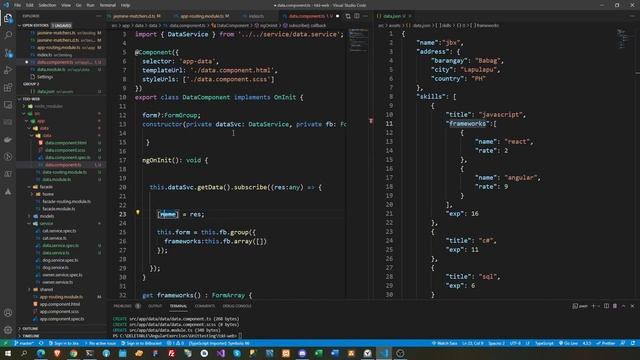Open the Accounts icon in activity bar
This screenshot has height=360, width=640.
point(8,313)
